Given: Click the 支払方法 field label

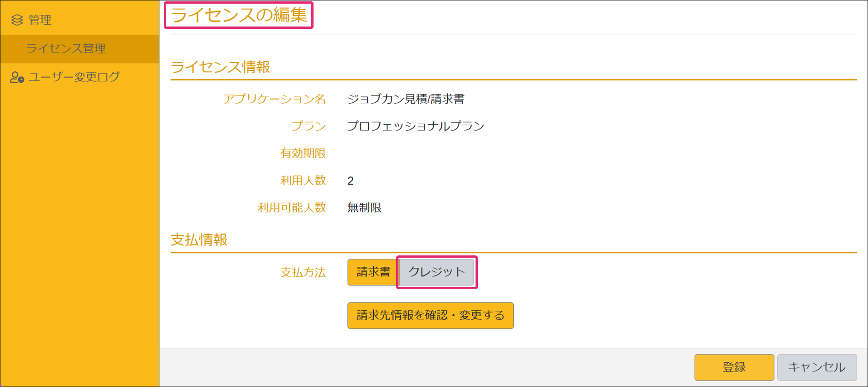Looking at the screenshot, I should click(303, 273).
